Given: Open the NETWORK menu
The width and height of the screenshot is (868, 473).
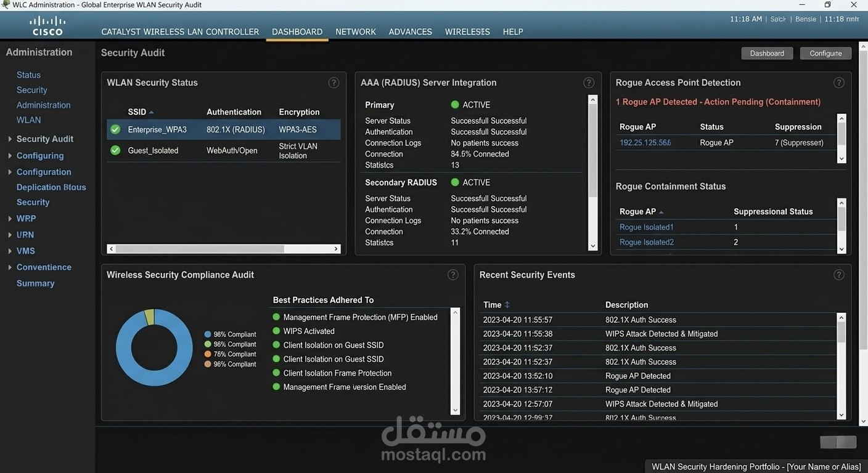Looking at the screenshot, I should [356, 32].
